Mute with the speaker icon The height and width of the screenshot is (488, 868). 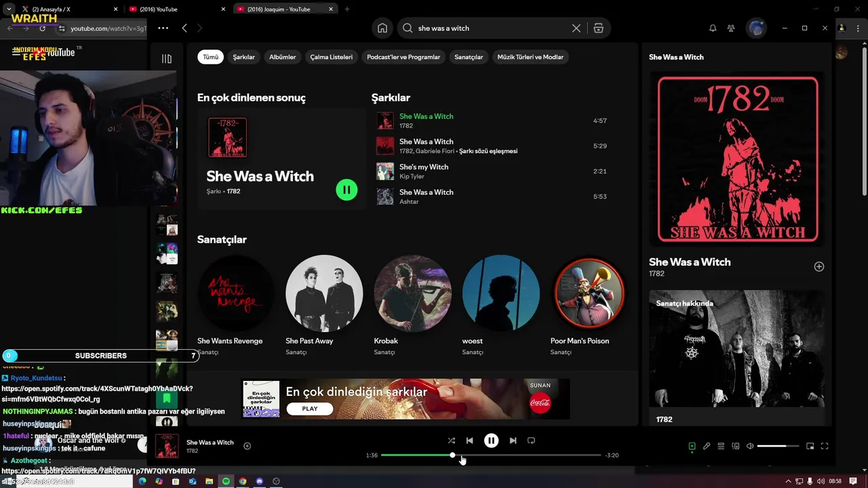click(x=750, y=446)
